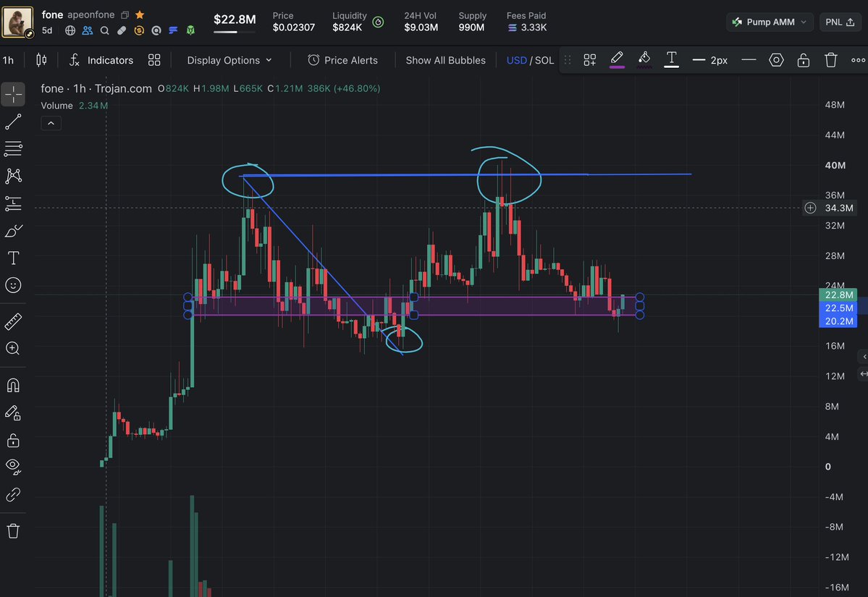Open the chart patterns tool
The height and width of the screenshot is (597, 868).
[x=13, y=176]
